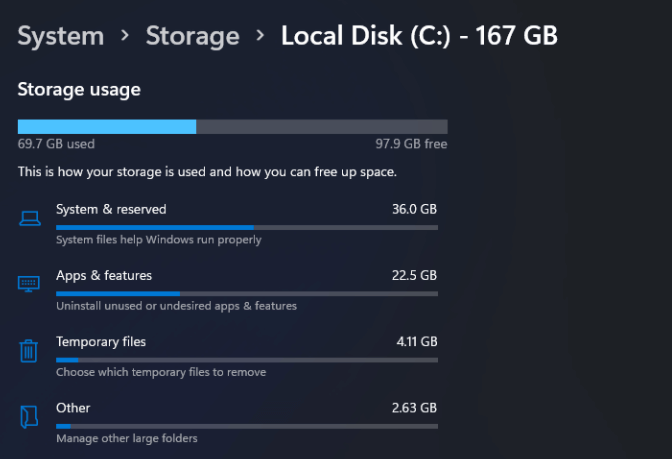The image size is (672, 459).
Task: Click the Other category usage bar
Action: click(246, 426)
